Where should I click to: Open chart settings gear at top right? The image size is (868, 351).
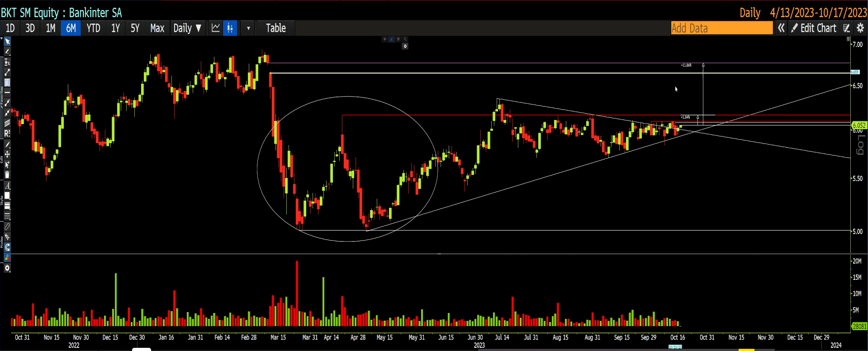click(x=860, y=28)
